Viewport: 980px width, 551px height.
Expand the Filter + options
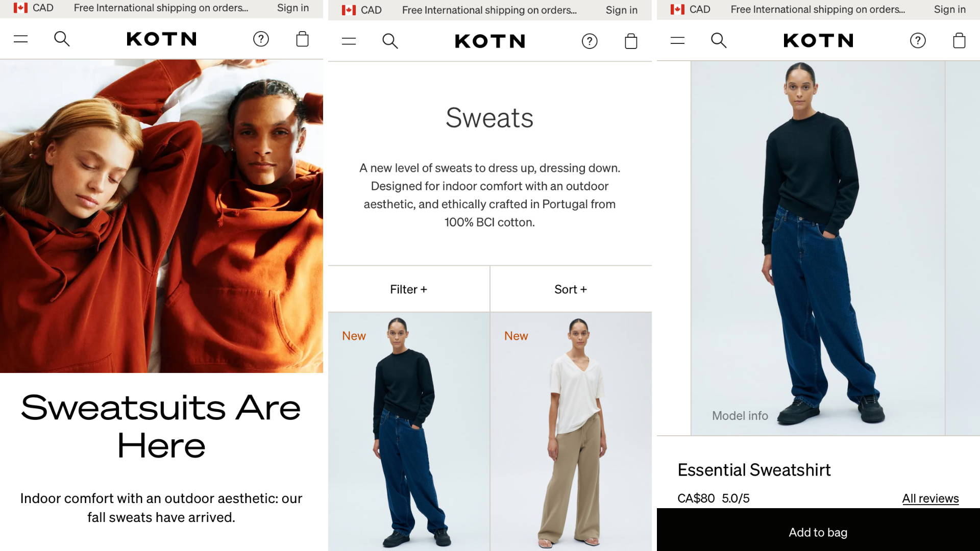point(409,289)
